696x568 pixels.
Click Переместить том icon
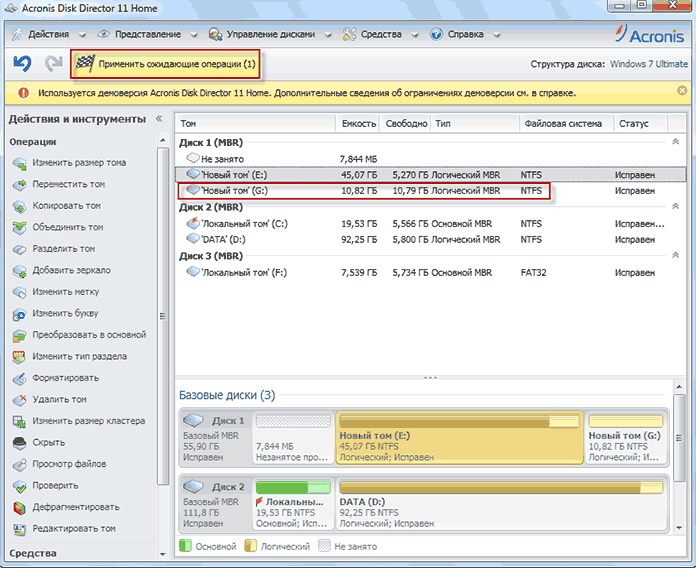(19, 184)
